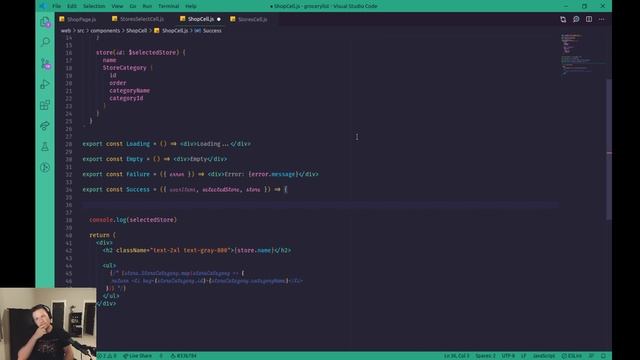Change file encoding via UTF-8
This screenshot has width=640, height=360.
click(508, 356)
